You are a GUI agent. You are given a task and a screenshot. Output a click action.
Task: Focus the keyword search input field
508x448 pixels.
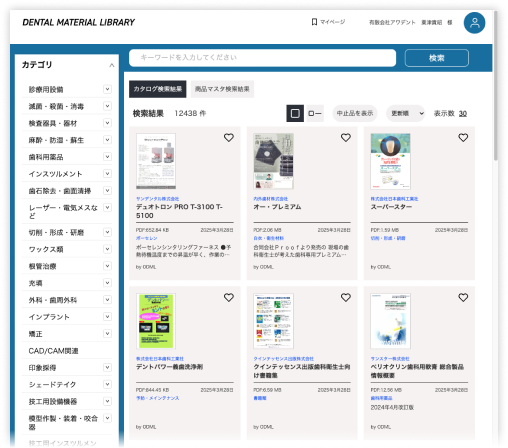click(262, 58)
